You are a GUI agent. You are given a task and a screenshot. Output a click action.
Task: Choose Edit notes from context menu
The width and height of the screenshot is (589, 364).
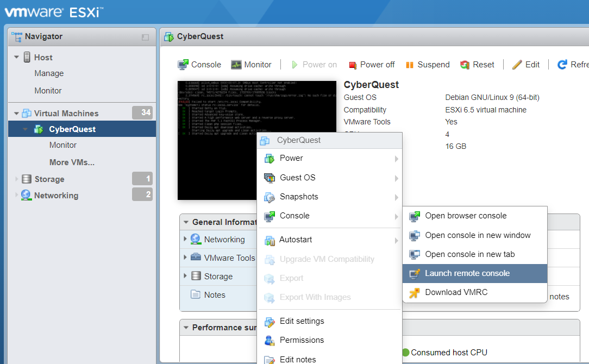pos(329,359)
